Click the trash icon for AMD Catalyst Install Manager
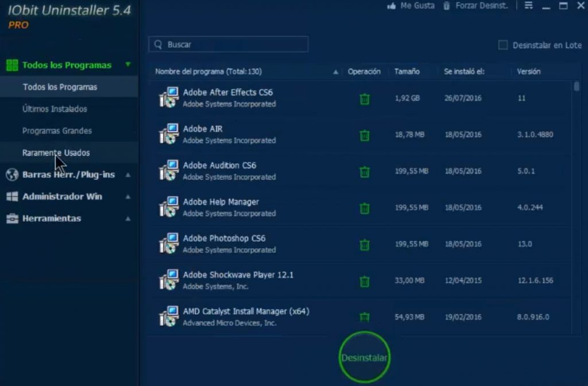Image resolution: width=588 pixels, height=386 pixels. point(365,317)
